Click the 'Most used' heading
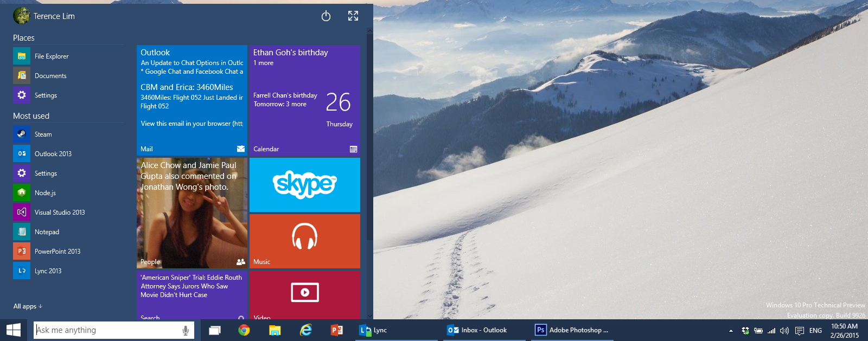Viewport: 868px width, 341px height. 31,116
